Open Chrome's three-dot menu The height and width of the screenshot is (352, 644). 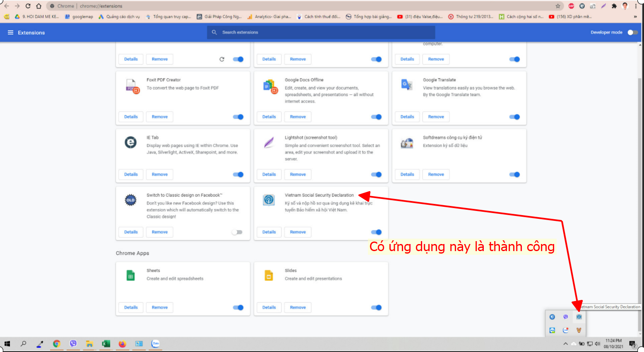pyautogui.click(x=636, y=6)
